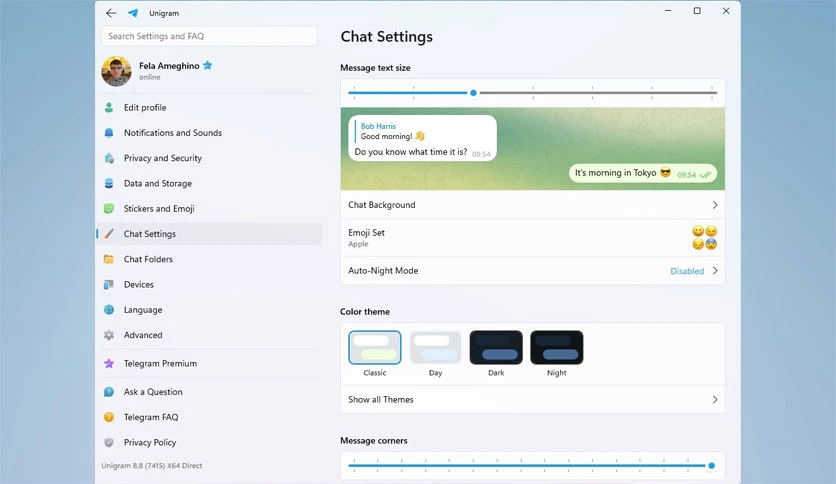Click the Message corners slider handle
Image resolution: width=836 pixels, height=484 pixels.
(x=711, y=465)
